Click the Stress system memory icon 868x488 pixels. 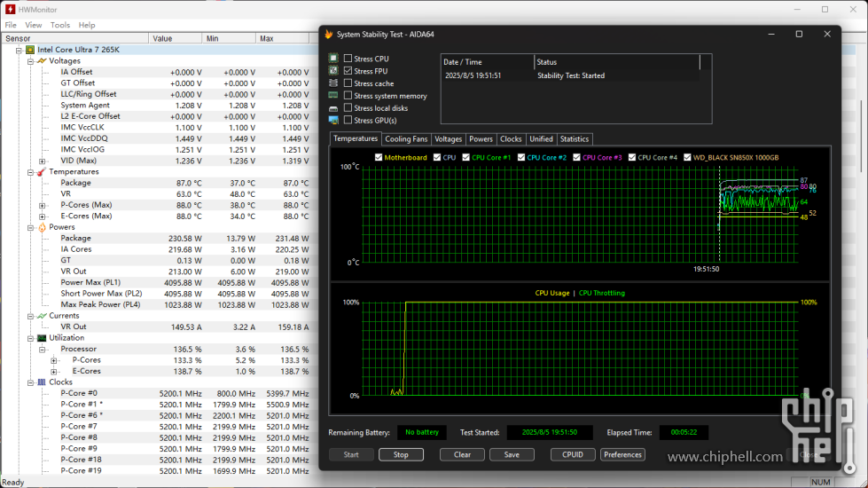333,95
